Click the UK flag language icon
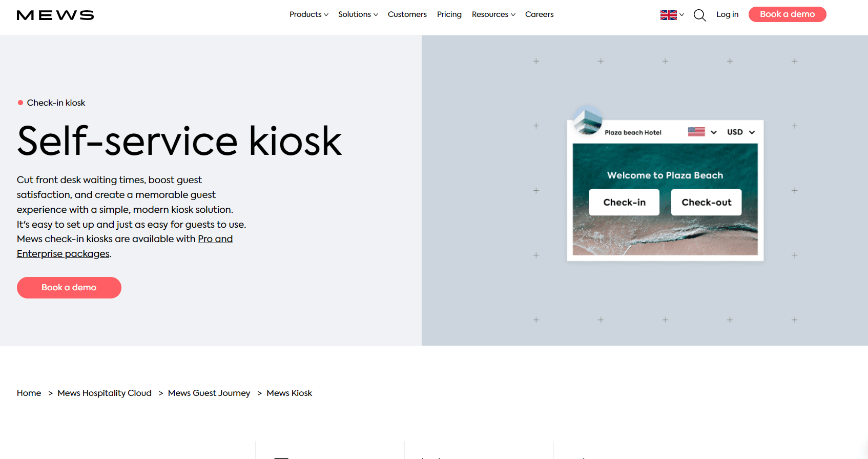The width and height of the screenshot is (868, 459). pos(668,15)
